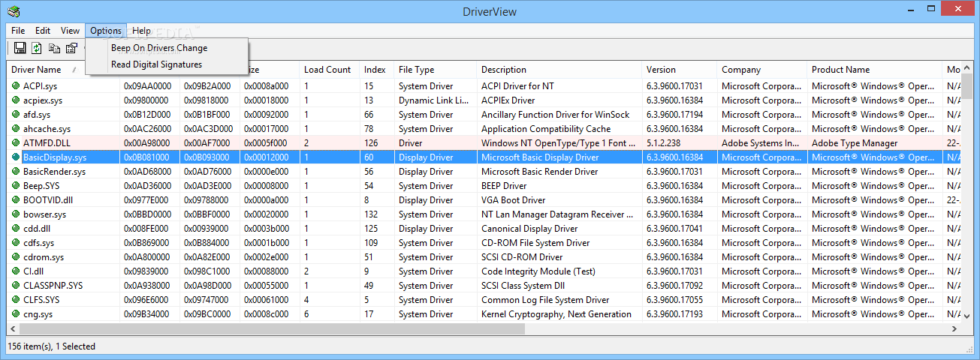Image resolution: width=980 pixels, height=360 pixels.
Task: Click the green icon beside afd.sys
Action: 16,115
